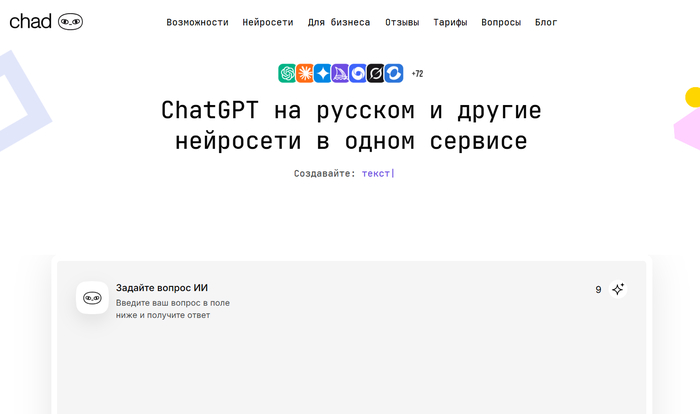Screen dimensions: 700x414
Task: Click the chad logo in header
Action: 46,21
